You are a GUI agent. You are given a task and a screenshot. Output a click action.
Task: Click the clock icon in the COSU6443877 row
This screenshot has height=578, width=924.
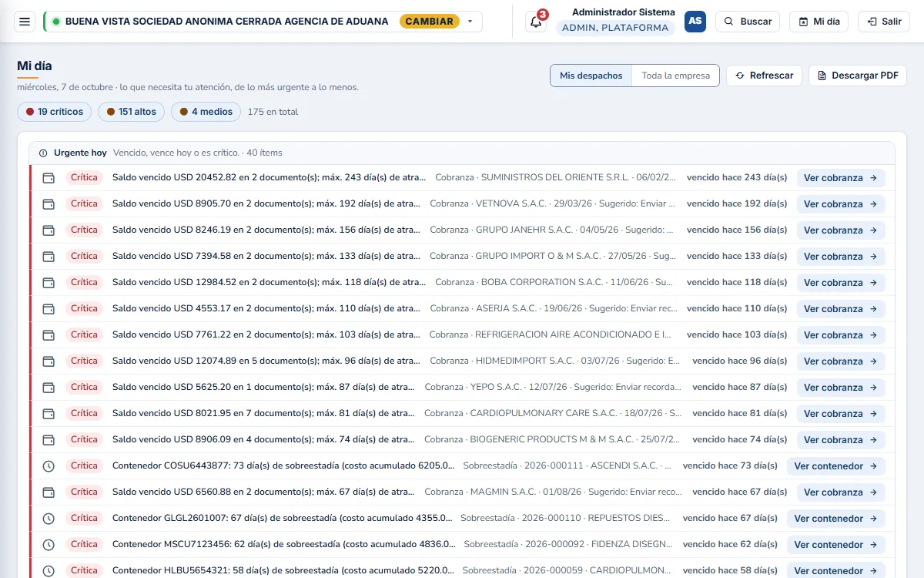coord(49,466)
